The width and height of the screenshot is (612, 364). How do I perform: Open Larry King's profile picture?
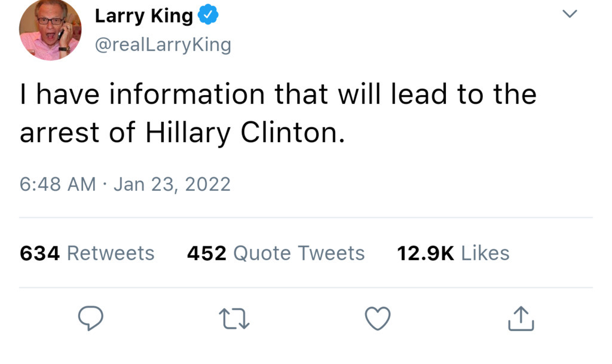(50, 30)
